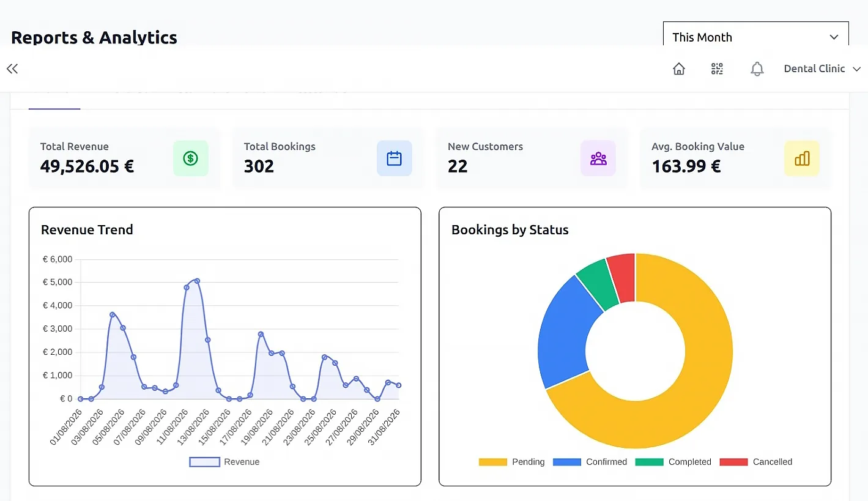Click the 302 total bookings value
Screen dimensions: 868x501
(x=259, y=166)
